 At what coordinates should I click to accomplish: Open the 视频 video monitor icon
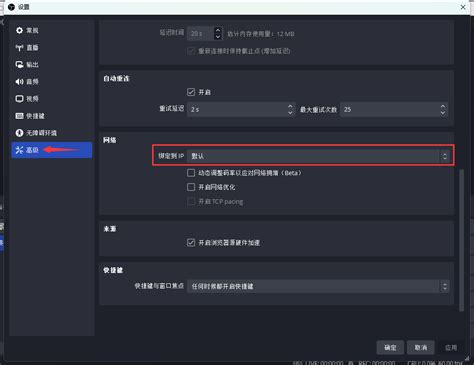coord(19,99)
